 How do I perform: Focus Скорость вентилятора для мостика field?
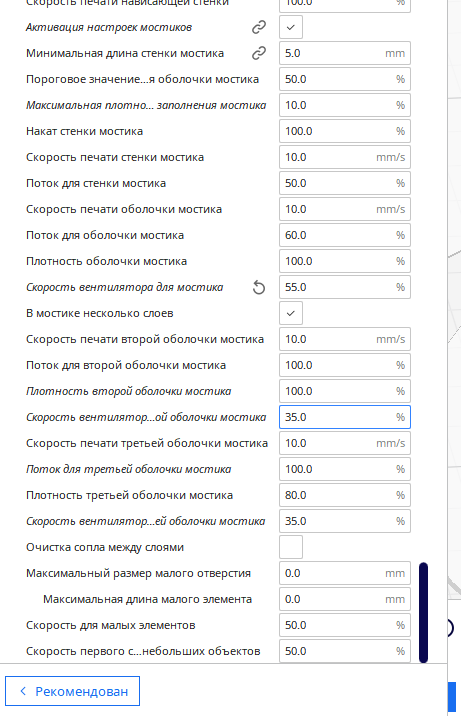coord(345,288)
